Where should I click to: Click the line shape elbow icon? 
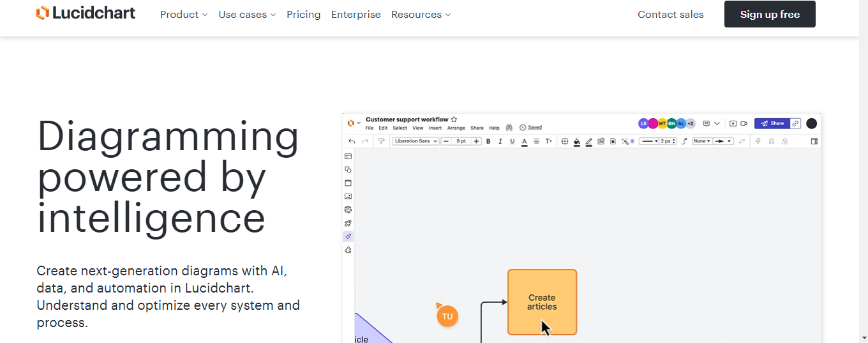click(x=684, y=141)
